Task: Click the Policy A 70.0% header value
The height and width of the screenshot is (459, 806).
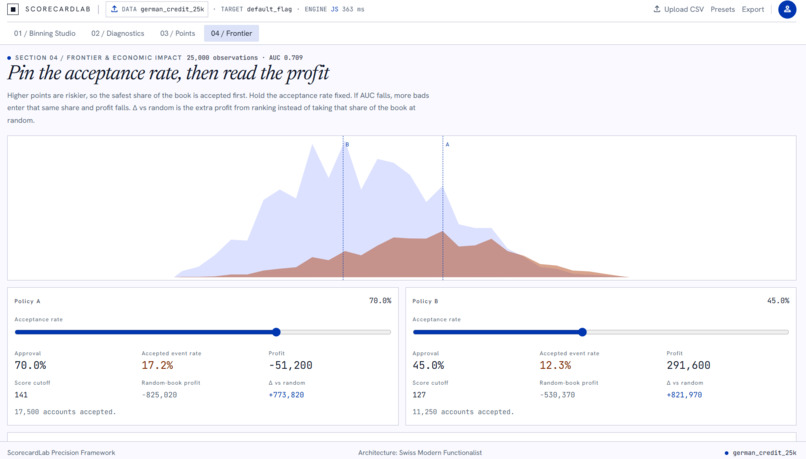Action: (380, 301)
